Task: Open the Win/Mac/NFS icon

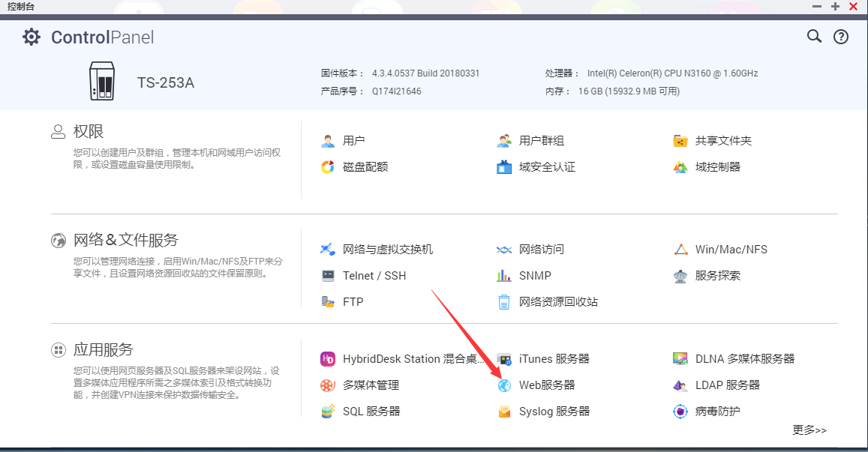Action: pos(680,250)
